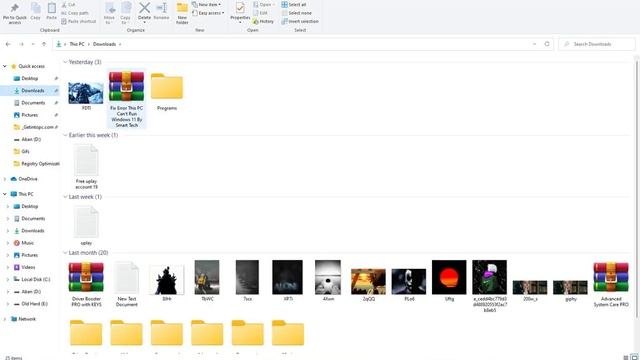Viewport: 640px width, 360px height.
Task: Collapse the Yesterday (3) group
Action: click(65, 62)
